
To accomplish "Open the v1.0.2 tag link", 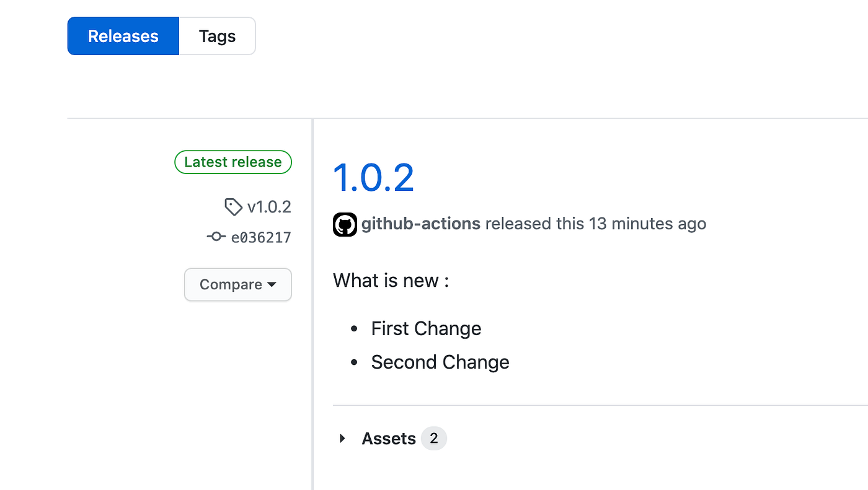I will click(269, 207).
